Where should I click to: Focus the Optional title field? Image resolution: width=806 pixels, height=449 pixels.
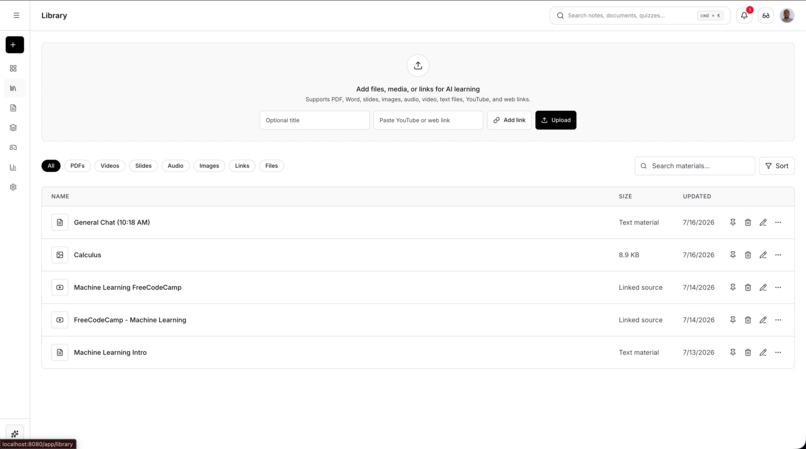[x=315, y=120]
